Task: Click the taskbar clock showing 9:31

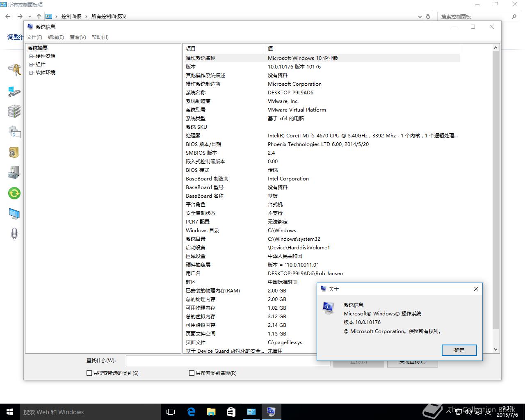Action: pos(507,412)
